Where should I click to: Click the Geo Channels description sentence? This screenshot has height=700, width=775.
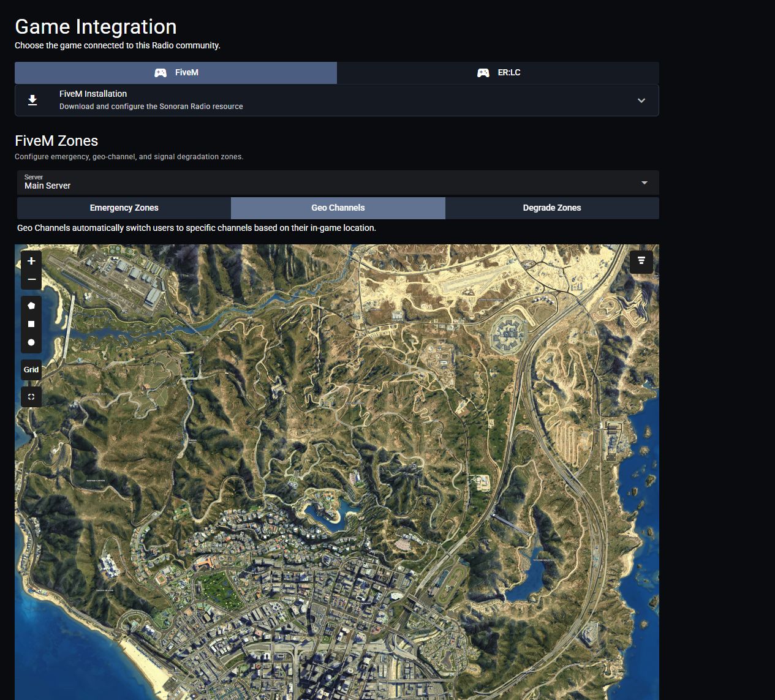[x=197, y=228]
